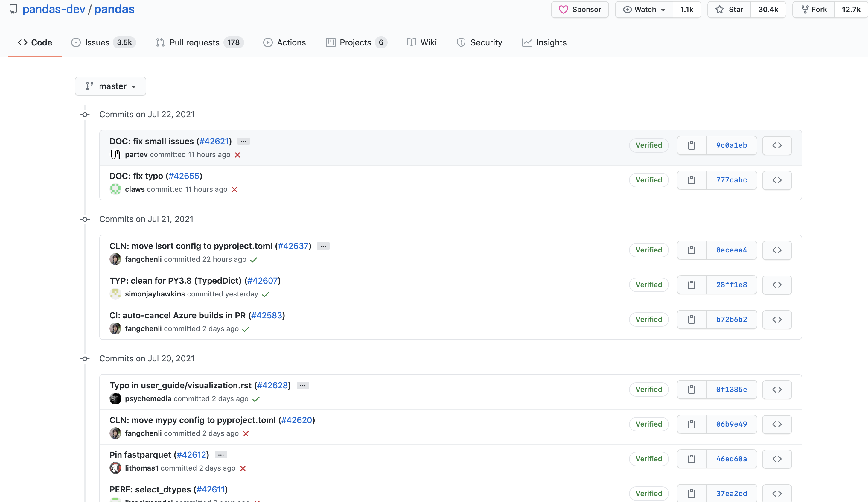The height and width of the screenshot is (502, 868).
Task: Click failed status X on partev commit
Action: click(237, 155)
